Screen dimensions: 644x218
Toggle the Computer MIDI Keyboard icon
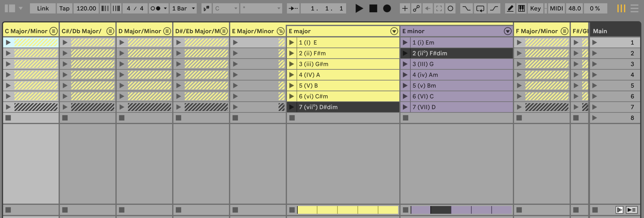click(521, 8)
